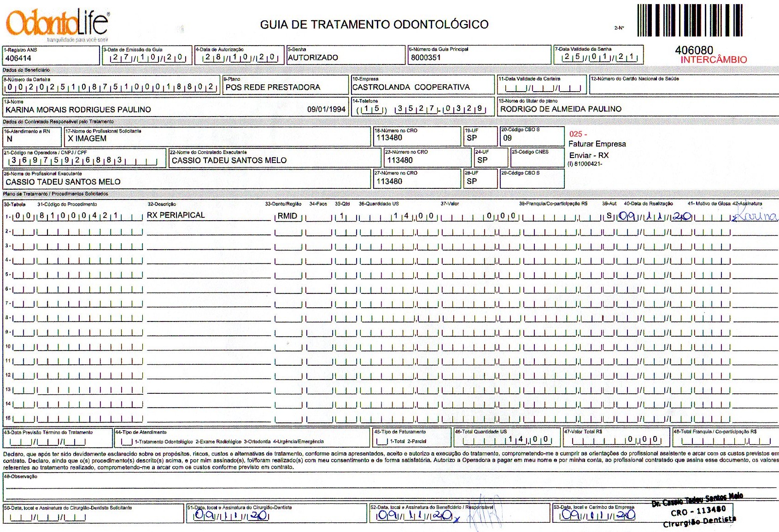Click the beneficiary name 'KARINA MORAIS RODRIGUES PAULINO'

point(78,110)
